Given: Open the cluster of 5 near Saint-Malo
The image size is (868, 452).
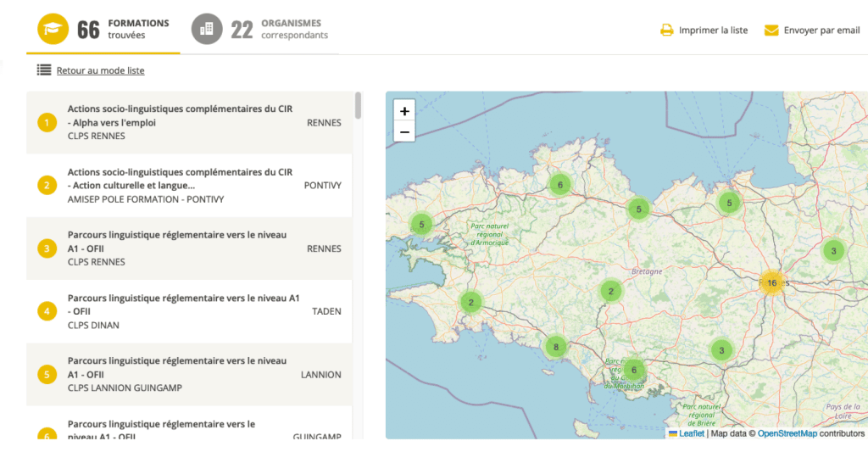Looking at the screenshot, I should click(729, 203).
